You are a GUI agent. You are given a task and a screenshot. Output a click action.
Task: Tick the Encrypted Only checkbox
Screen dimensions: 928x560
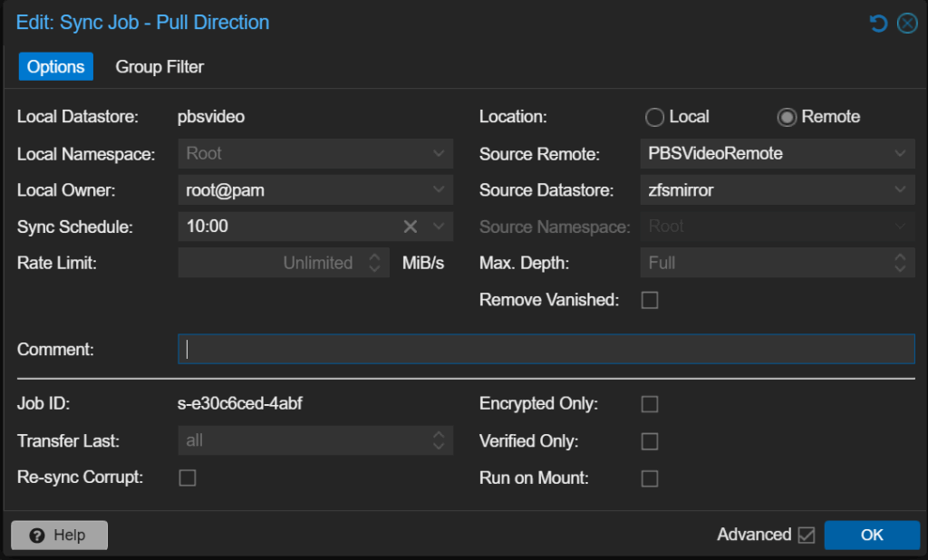[x=650, y=404]
